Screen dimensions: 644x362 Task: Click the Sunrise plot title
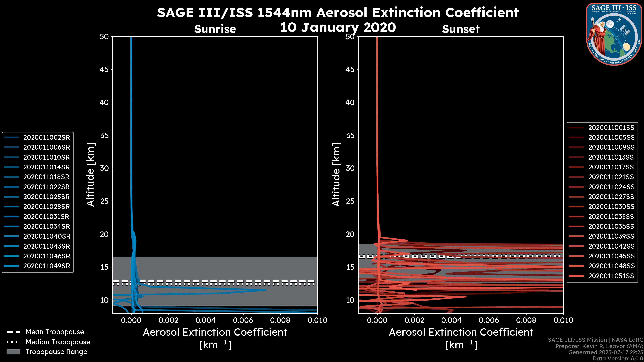pos(215,29)
